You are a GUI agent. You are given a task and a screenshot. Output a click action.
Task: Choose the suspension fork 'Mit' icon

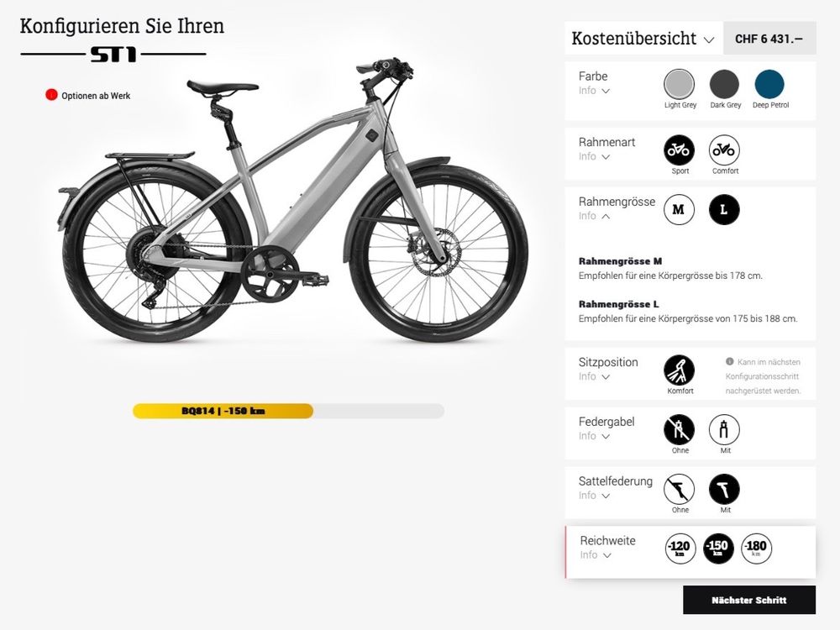coord(724,429)
